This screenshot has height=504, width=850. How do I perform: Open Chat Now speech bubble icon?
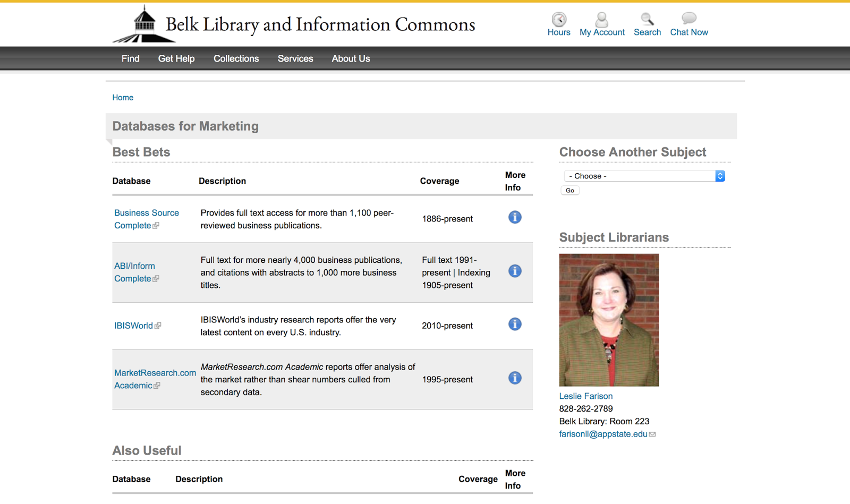(689, 19)
